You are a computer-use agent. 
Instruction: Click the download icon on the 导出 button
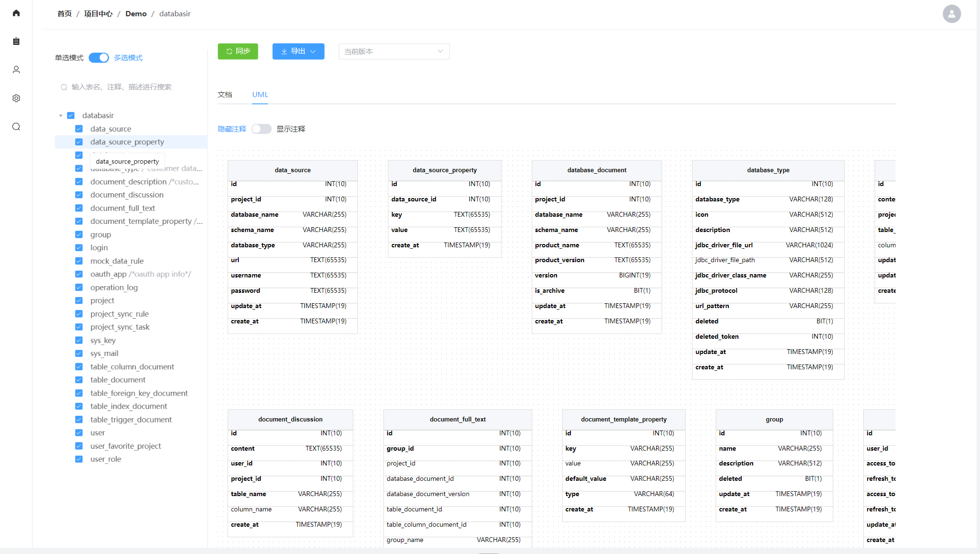coord(284,51)
